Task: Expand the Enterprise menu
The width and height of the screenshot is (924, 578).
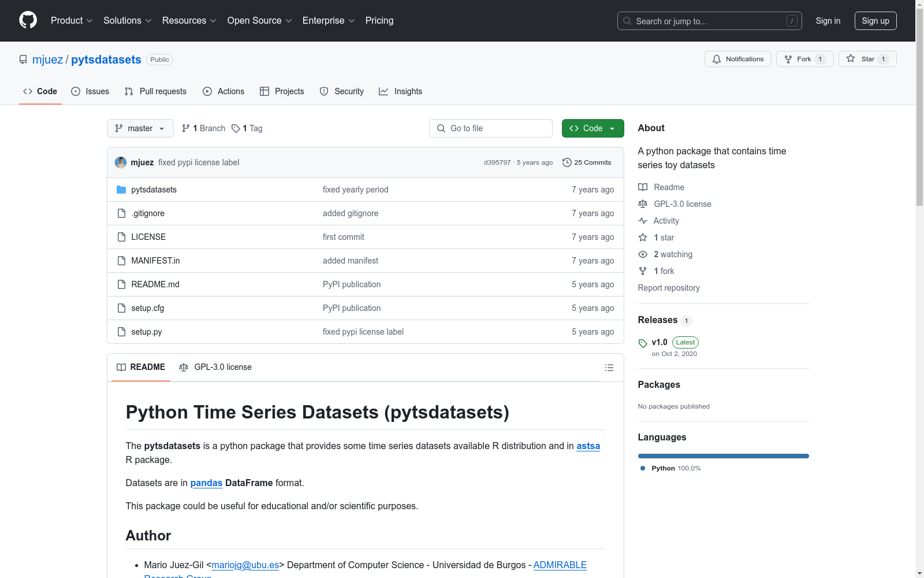Action: coord(329,20)
